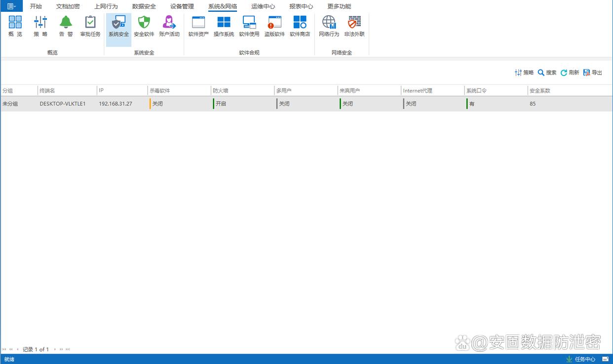Open the 更多功能 menu tab
The width and height of the screenshot is (613, 364).
coord(339,6)
